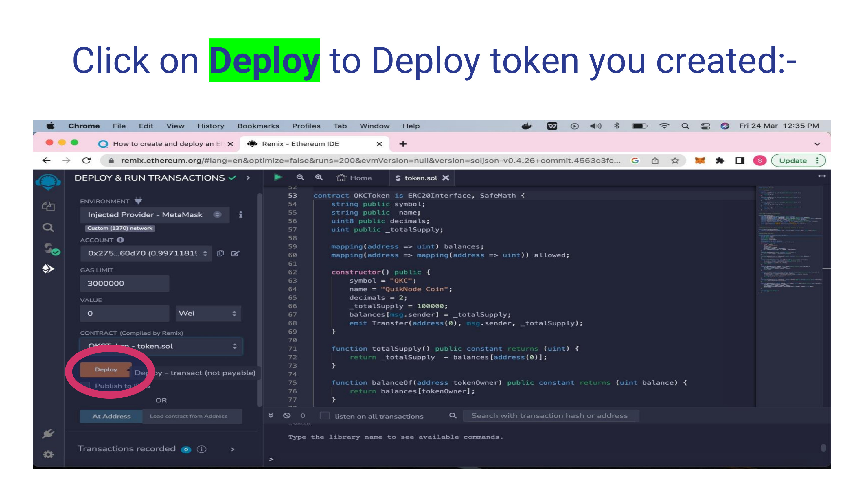Open Remix settings gear icon
This screenshot has width=868, height=488.
coord(48,454)
